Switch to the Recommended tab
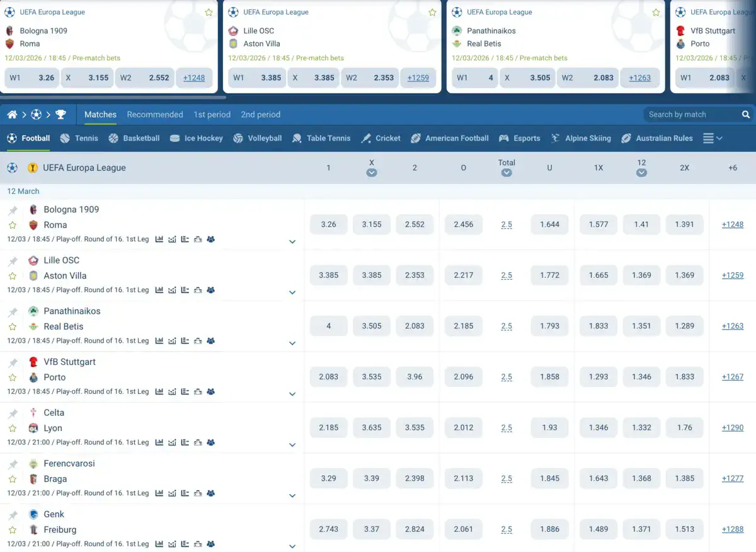The width and height of the screenshot is (756, 552). pos(155,115)
